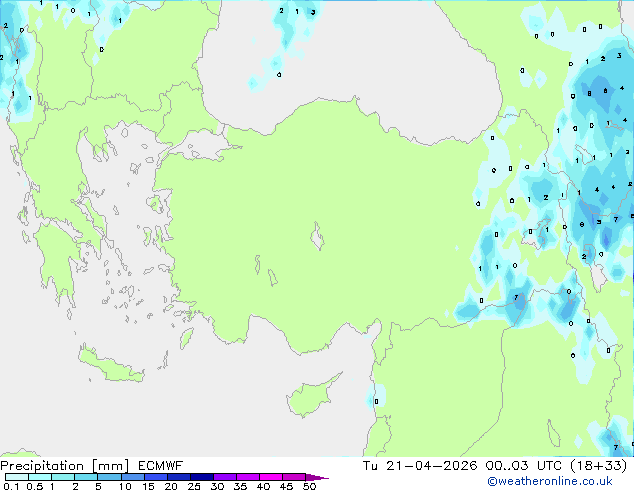Click the '00..03 UTC' time range text
Viewport: 634px width, 490px height.
point(523,466)
